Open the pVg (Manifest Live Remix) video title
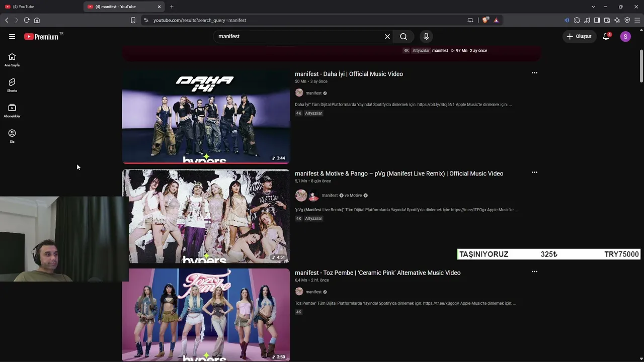 399,173
